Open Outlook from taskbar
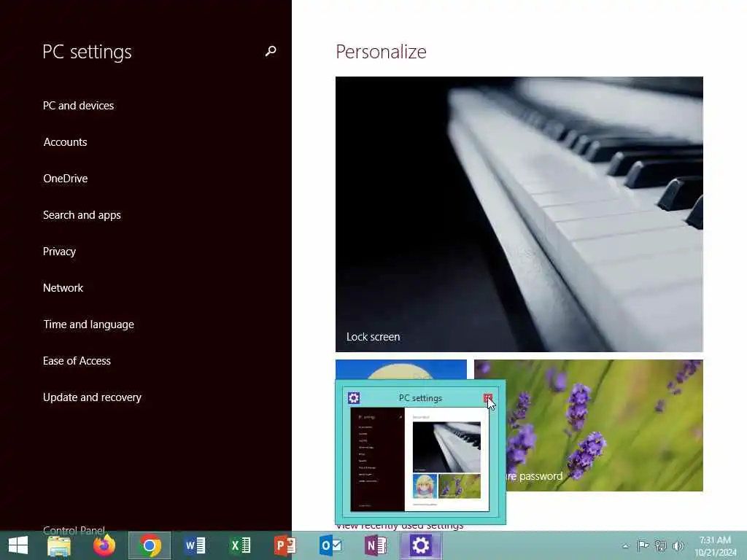The image size is (747, 560). (x=330, y=545)
